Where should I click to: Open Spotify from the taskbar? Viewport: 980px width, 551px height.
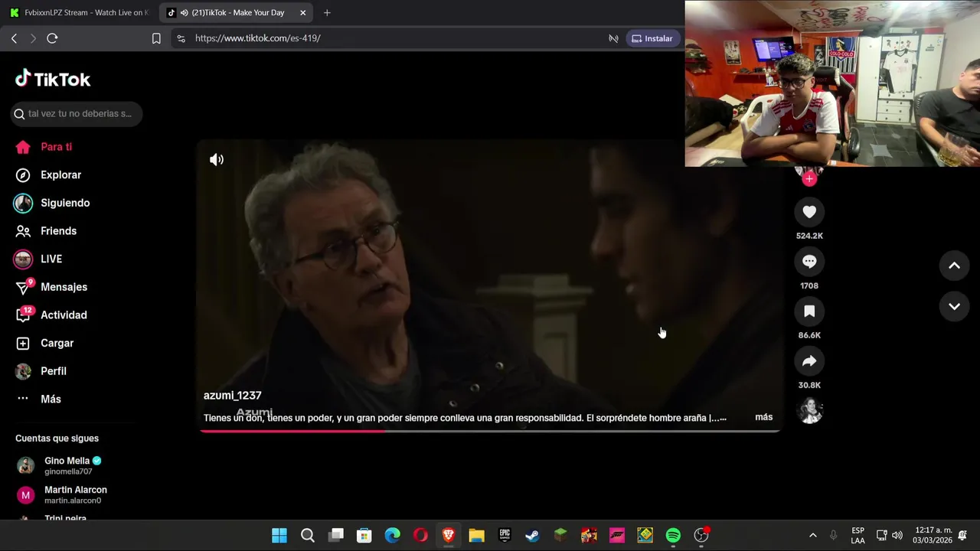673,536
